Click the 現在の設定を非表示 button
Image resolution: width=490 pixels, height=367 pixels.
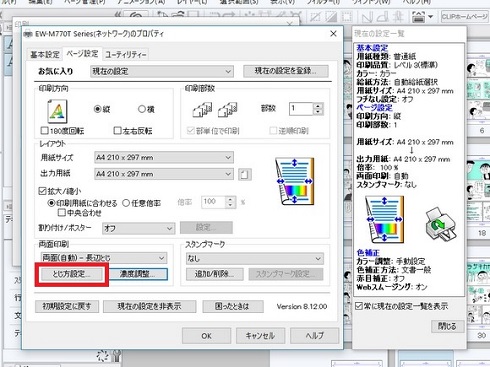pyautogui.click(x=150, y=306)
